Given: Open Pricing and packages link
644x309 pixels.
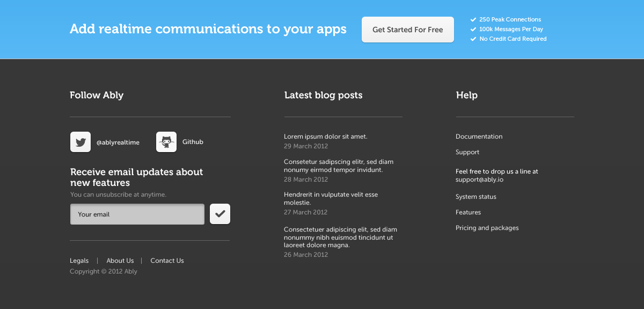Looking at the screenshot, I should (x=487, y=228).
